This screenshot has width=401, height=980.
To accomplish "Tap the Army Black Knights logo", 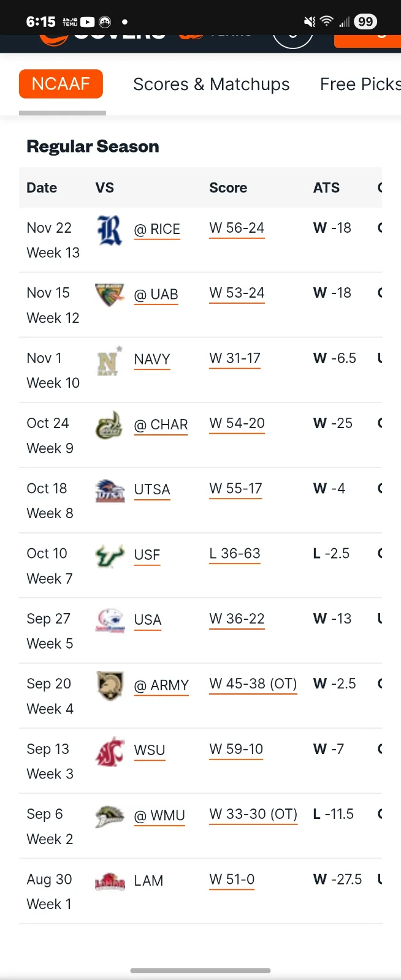I will (x=110, y=685).
